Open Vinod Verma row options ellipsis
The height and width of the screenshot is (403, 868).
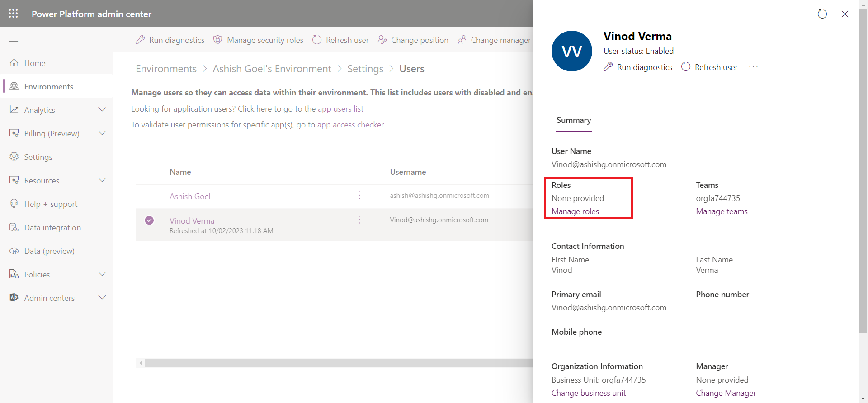point(359,220)
